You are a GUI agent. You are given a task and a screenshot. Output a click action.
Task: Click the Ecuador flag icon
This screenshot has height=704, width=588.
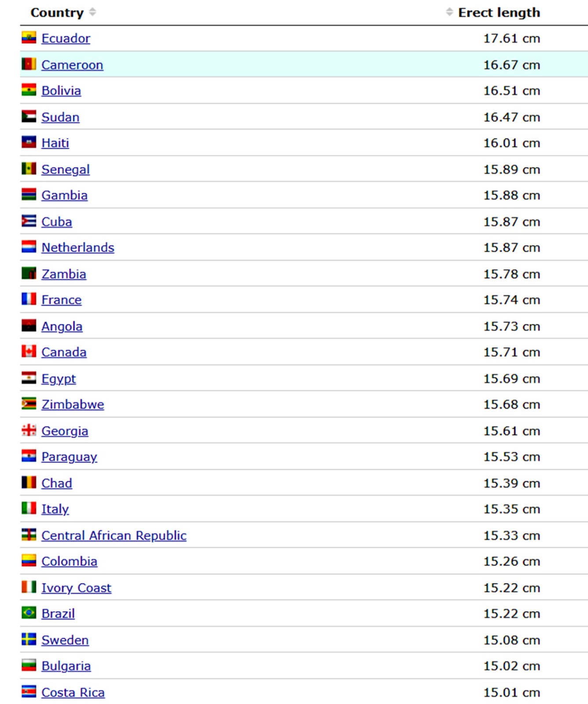29,38
